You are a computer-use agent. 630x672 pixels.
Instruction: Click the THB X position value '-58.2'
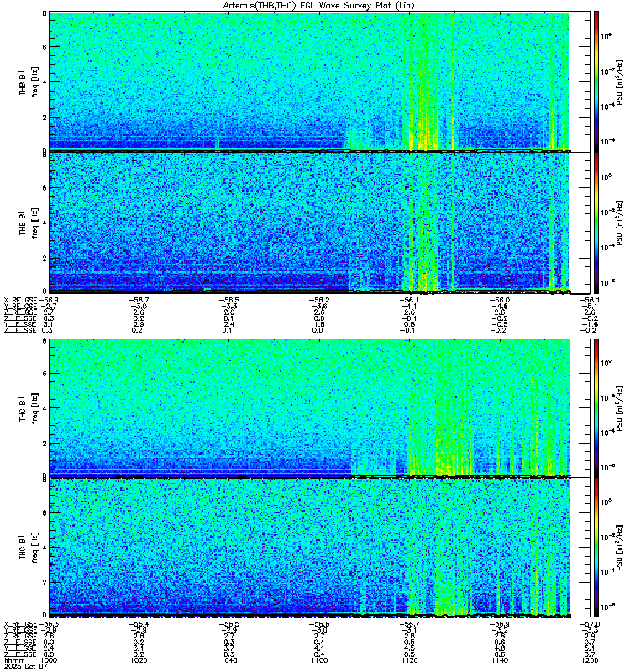click(319, 301)
